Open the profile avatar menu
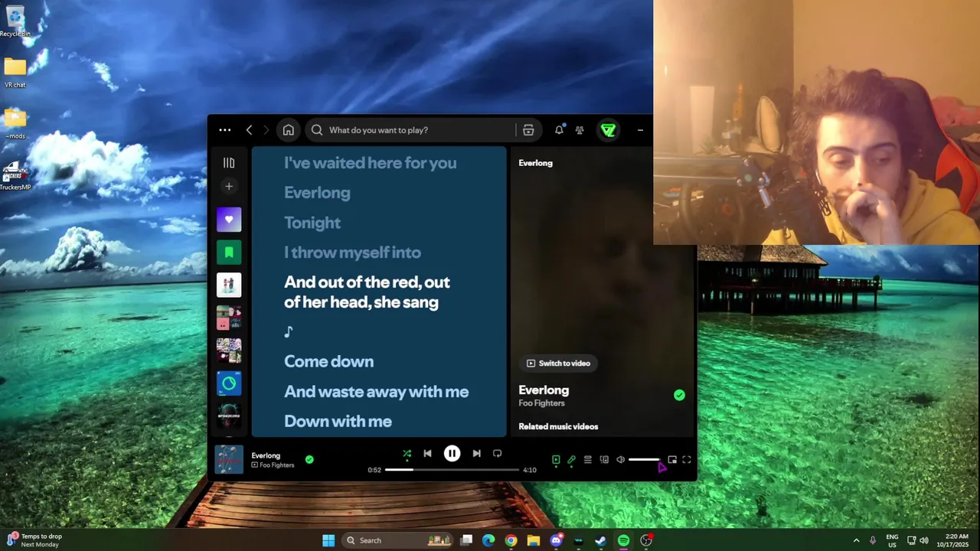This screenshot has width=980, height=551. (x=609, y=130)
